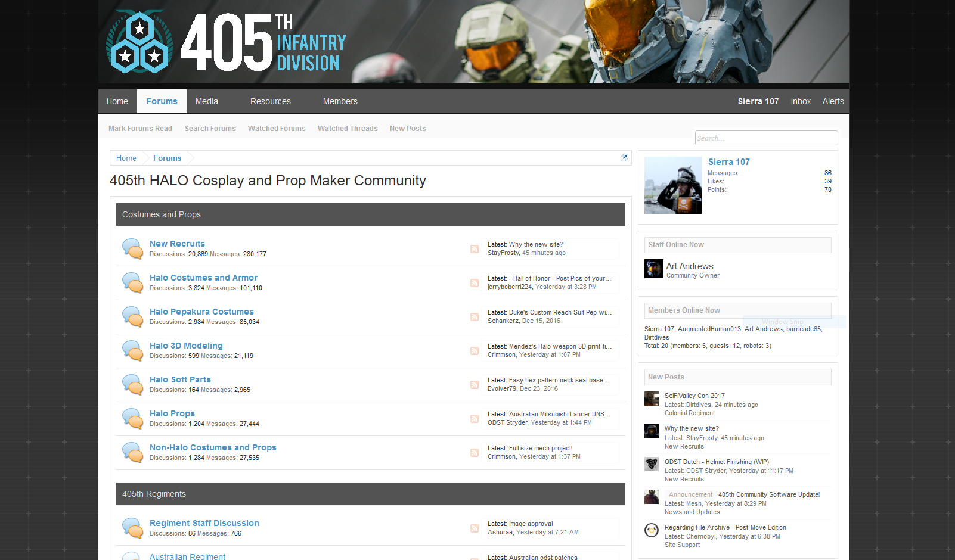Open SciFiValley Con 2017 thread
This screenshot has height=560, width=955.
[x=694, y=396]
